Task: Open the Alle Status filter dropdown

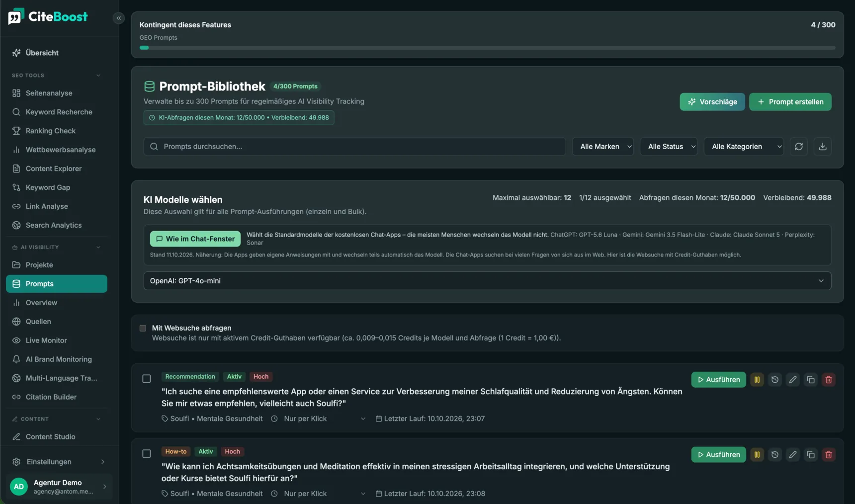Action: (x=669, y=147)
